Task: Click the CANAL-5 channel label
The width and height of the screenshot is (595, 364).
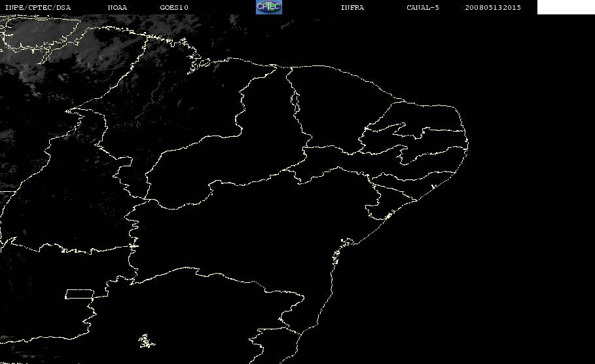Action: [423, 8]
